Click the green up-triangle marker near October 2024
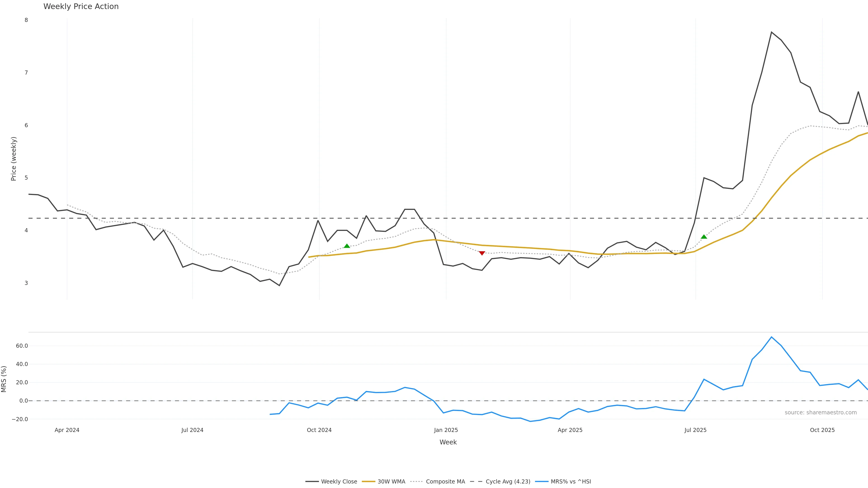 (347, 246)
